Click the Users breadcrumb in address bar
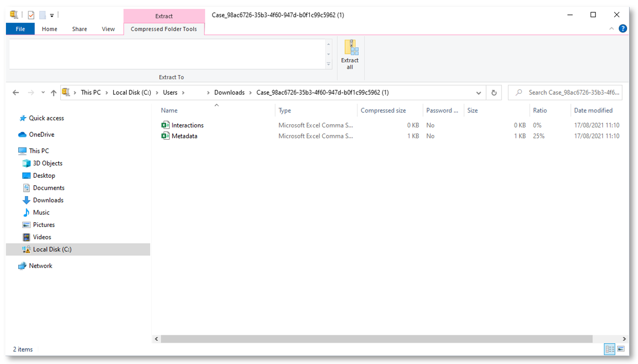The image size is (638, 364). click(x=170, y=92)
